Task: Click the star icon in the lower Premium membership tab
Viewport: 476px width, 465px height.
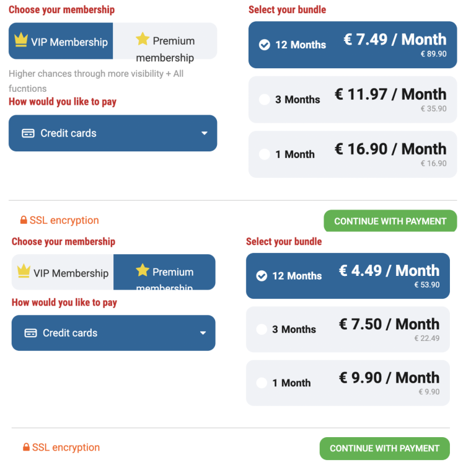Action: click(x=143, y=271)
